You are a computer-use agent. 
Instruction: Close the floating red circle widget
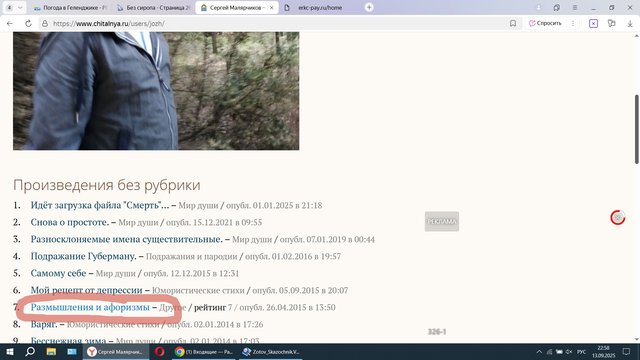618,218
